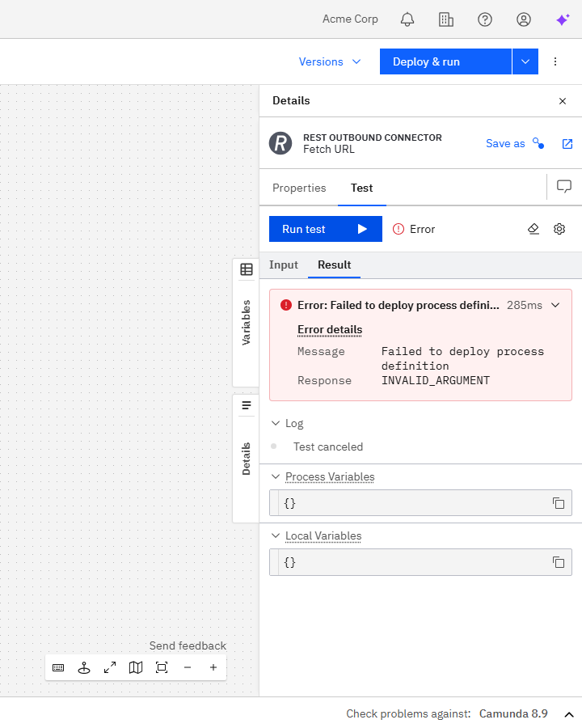Zoom in with the plus control
The height and width of the screenshot is (728, 582).
pyautogui.click(x=213, y=667)
